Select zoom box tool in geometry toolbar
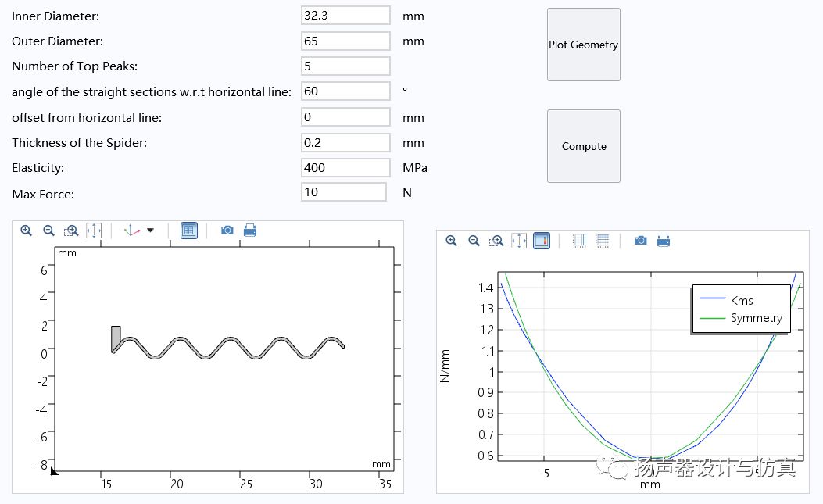Viewport: 823px width, 504px height. point(71,231)
